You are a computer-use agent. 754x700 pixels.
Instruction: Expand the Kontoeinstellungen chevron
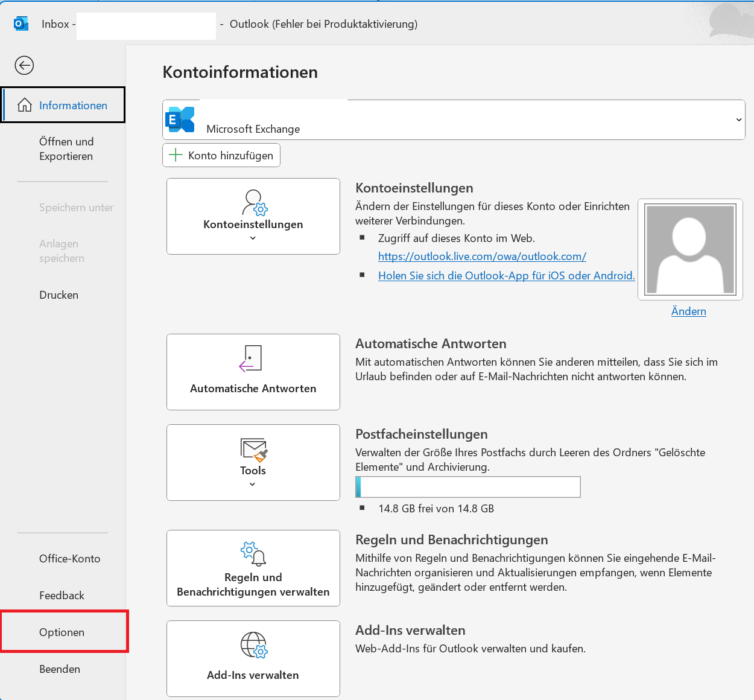[253, 238]
